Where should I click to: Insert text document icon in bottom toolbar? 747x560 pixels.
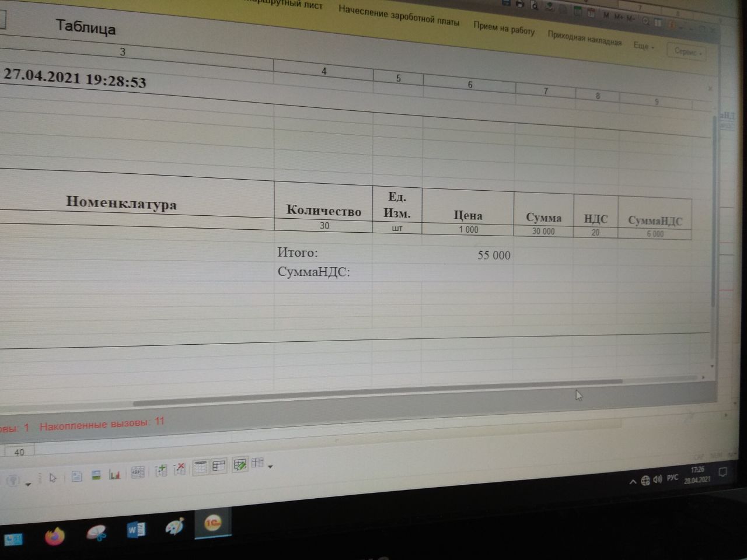click(76, 477)
